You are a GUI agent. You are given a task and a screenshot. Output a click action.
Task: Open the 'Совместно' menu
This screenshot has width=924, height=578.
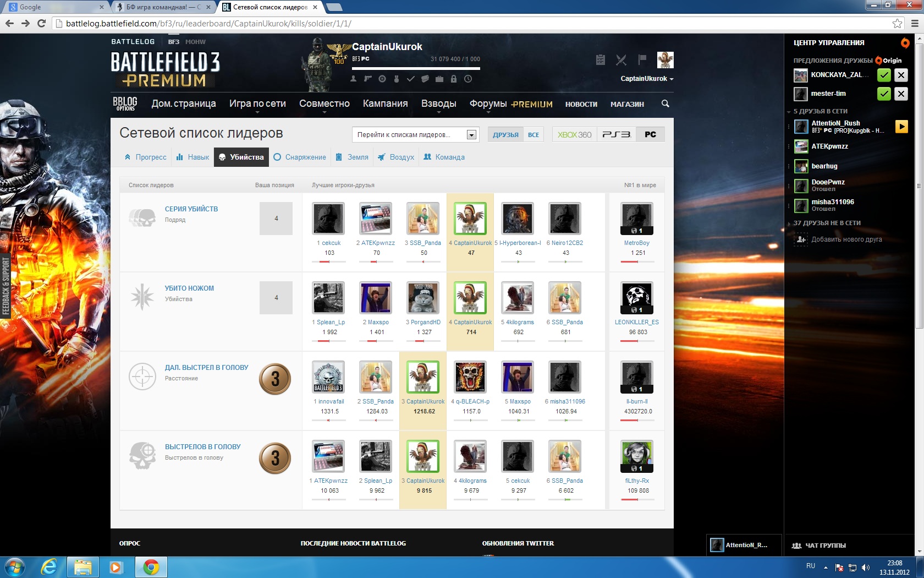324,103
